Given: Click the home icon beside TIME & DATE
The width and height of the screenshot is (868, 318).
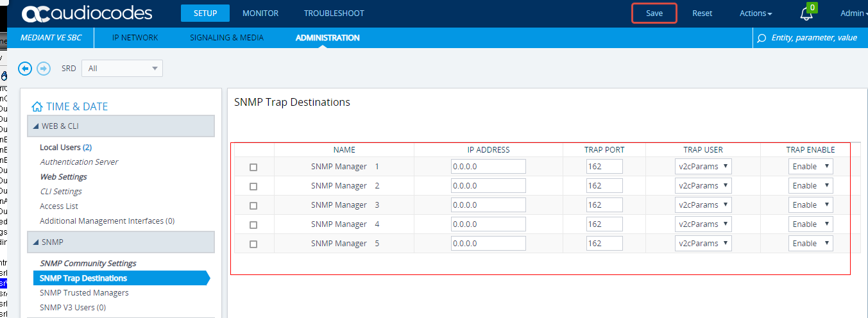Looking at the screenshot, I should click(37, 107).
